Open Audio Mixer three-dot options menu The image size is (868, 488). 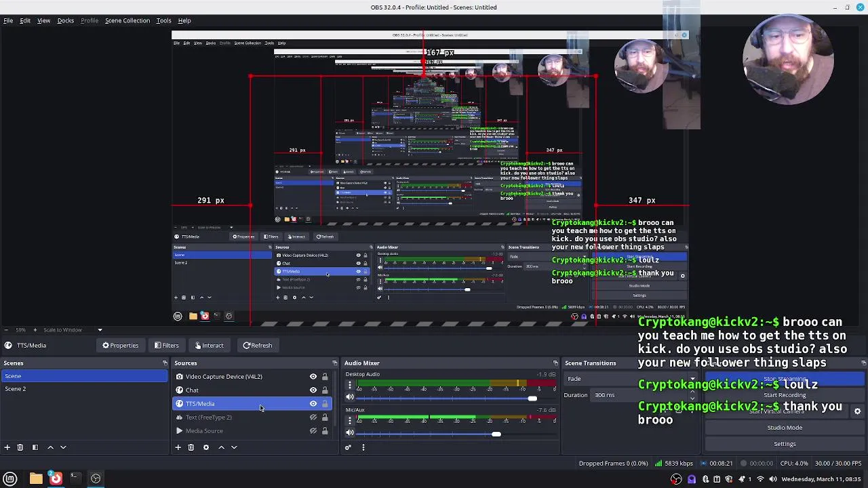[x=363, y=447]
